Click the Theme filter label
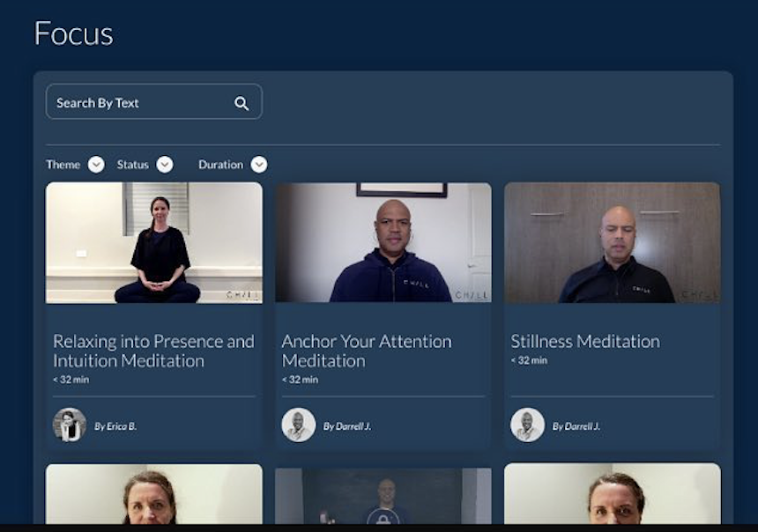The width and height of the screenshot is (758, 532). tap(63, 165)
